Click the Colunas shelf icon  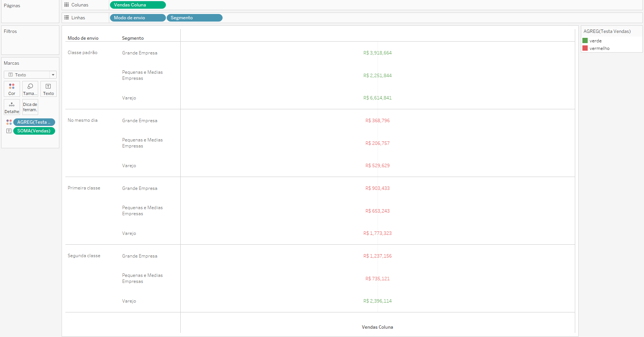coord(67,5)
